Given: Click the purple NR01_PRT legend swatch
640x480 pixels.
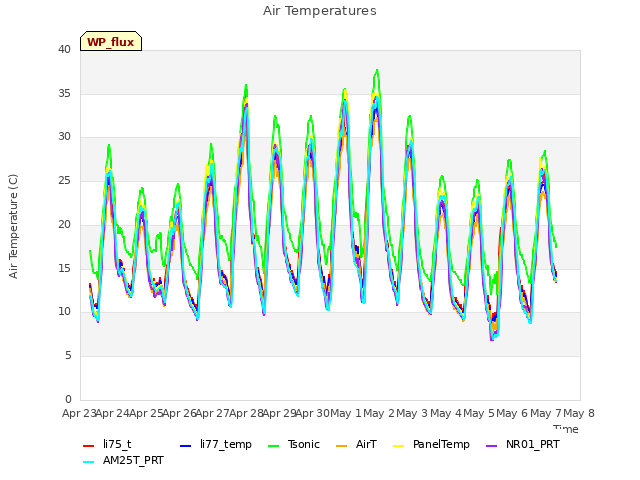Looking at the screenshot, I should [x=491, y=446].
